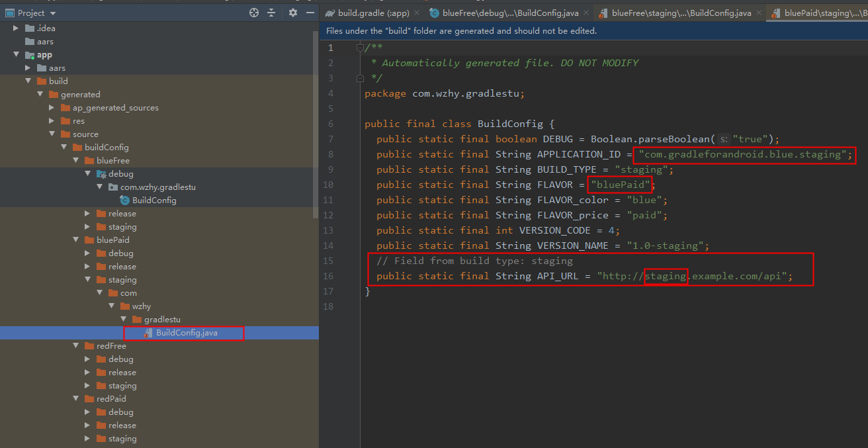Close the blueFree\staging BuildConfig.java tab
This screenshot has height=448, width=868.
(758, 13)
